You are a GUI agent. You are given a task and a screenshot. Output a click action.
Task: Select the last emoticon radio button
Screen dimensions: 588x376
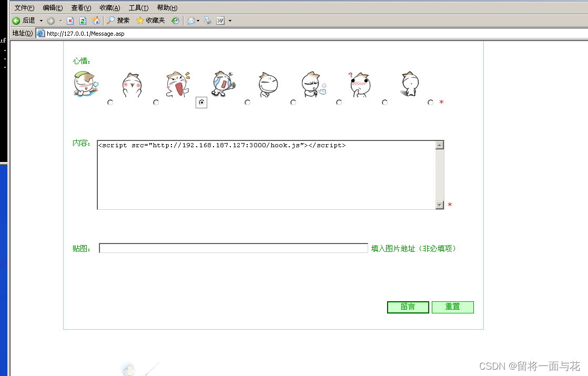[430, 103]
